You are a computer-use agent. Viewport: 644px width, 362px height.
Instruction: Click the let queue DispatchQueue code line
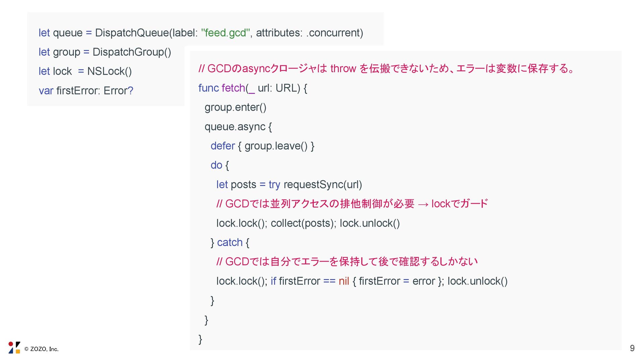(x=201, y=33)
